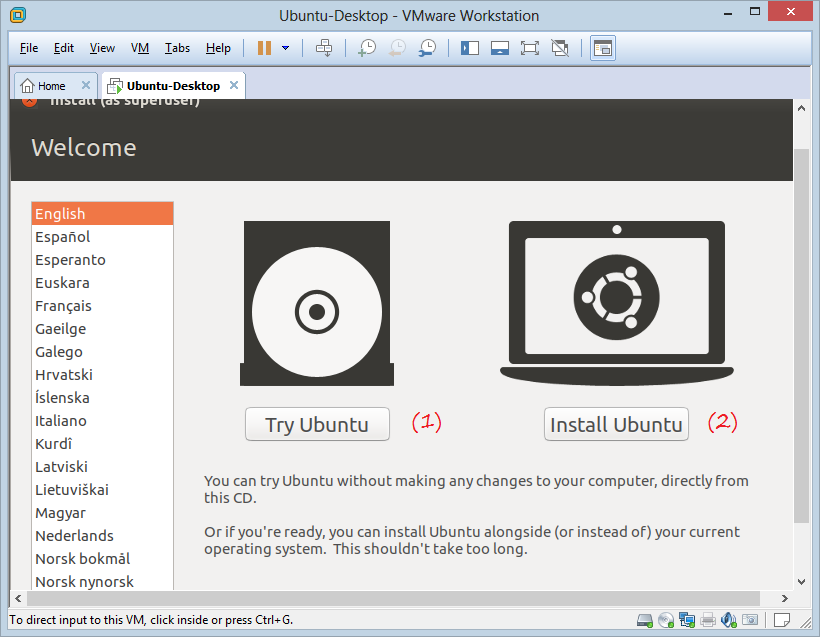Open the Edit menu
The height and width of the screenshot is (637, 820).
(x=64, y=48)
